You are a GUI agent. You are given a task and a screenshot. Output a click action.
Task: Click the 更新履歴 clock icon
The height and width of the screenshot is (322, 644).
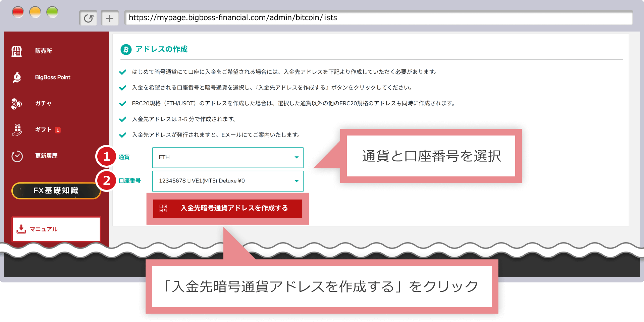(x=17, y=156)
